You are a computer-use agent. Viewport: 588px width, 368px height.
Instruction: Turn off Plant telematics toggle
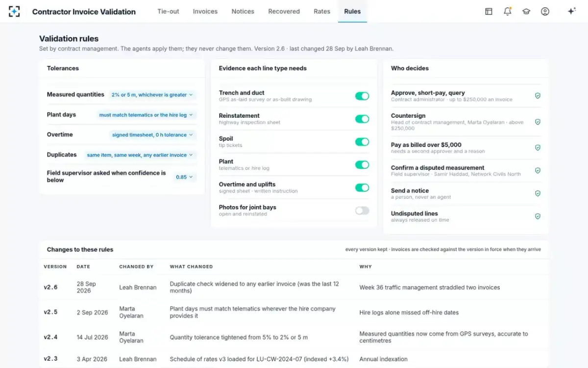tap(362, 165)
